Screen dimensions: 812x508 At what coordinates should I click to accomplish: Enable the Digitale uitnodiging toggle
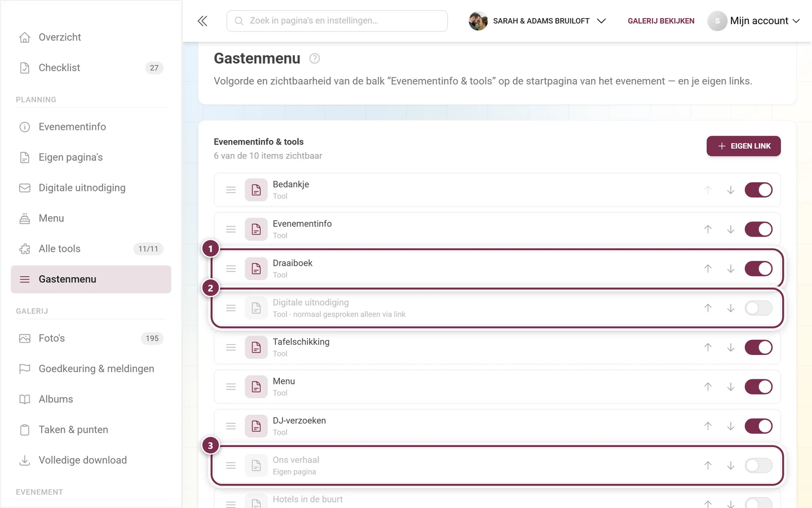[758, 308]
